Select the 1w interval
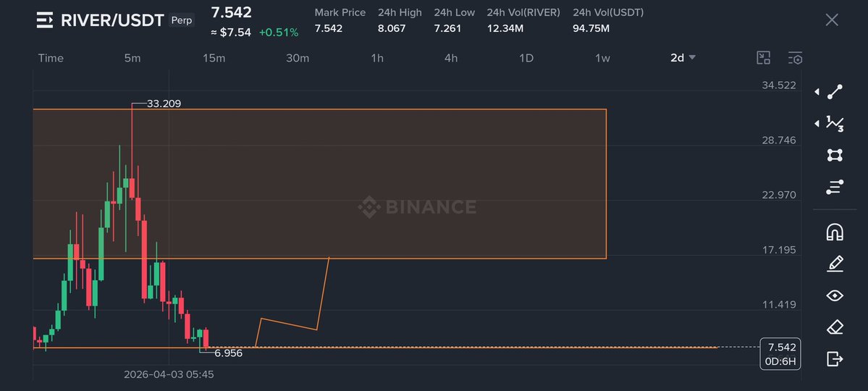The height and width of the screenshot is (391, 868). pyautogui.click(x=602, y=58)
